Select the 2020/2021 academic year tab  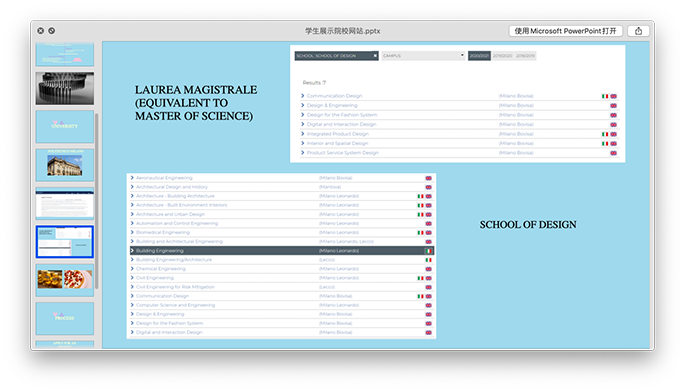tap(479, 56)
